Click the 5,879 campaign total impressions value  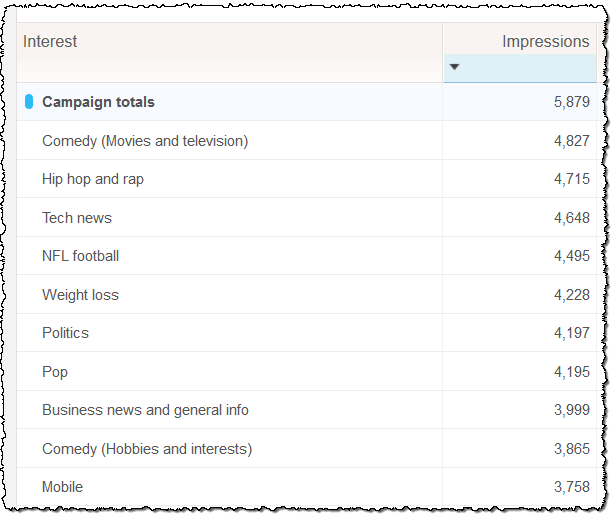(571, 102)
